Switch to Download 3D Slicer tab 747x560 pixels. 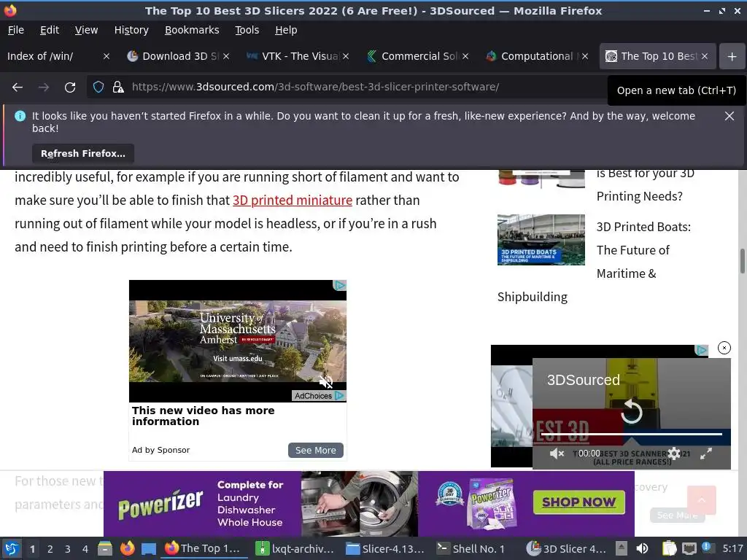pos(174,56)
